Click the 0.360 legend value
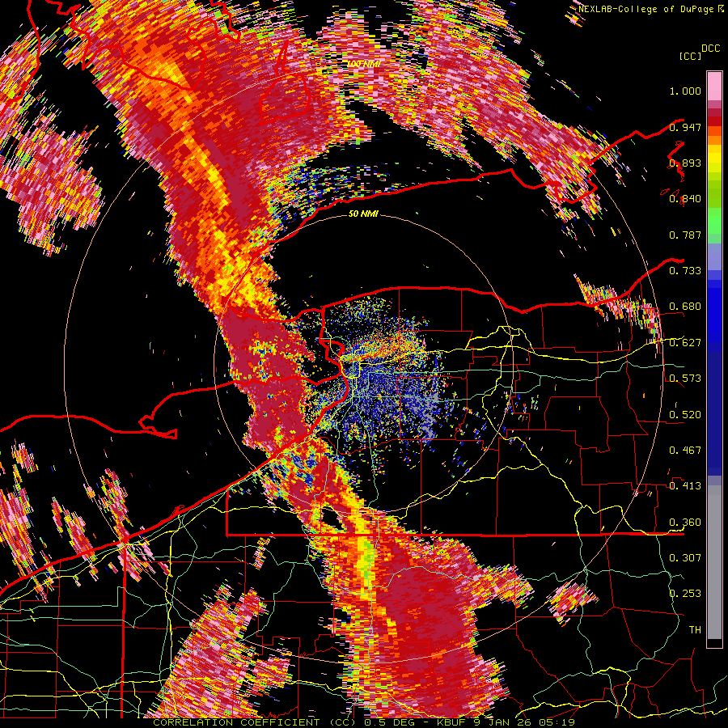The image size is (728, 728). click(685, 523)
